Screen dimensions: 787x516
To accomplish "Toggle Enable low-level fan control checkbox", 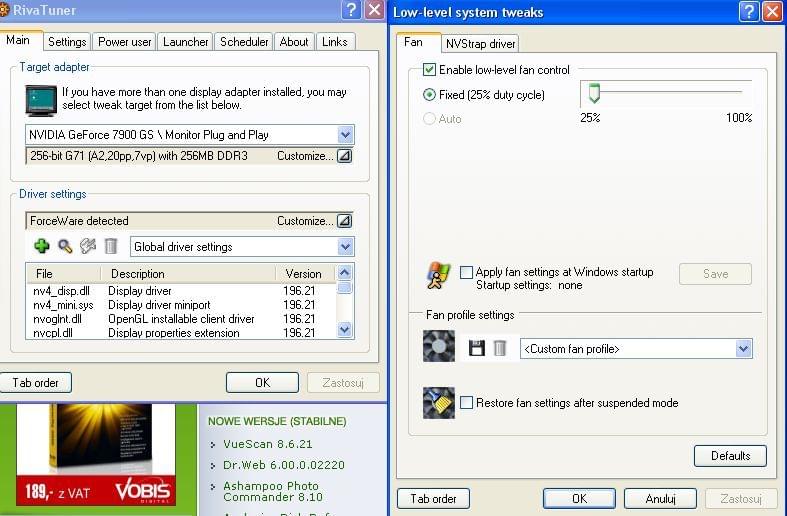I will pyautogui.click(x=429, y=69).
